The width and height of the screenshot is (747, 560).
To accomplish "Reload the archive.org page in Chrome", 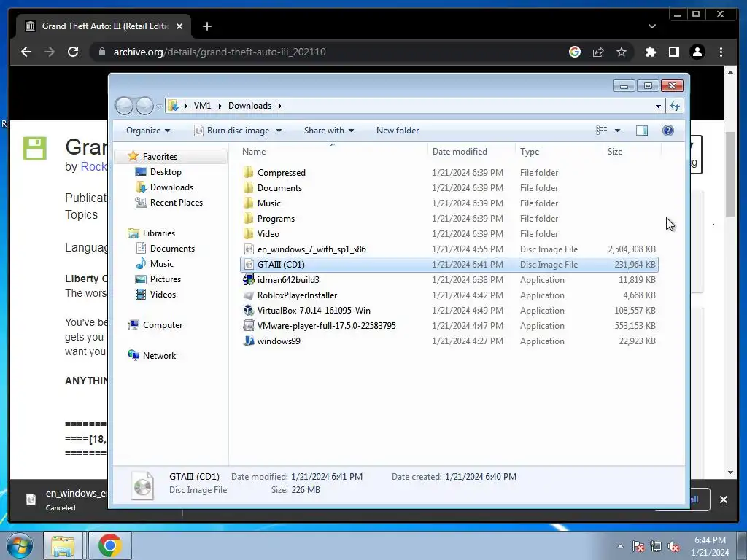I will pyautogui.click(x=73, y=52).
